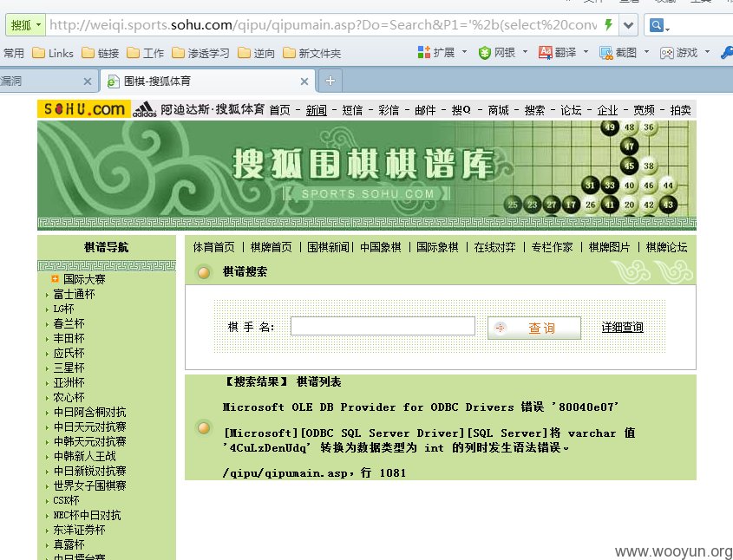Close the 围棋-搜狐体育 tab
The height and width of the screenshot is (560, 733).
pyautogui.click(x=304, y=81)
